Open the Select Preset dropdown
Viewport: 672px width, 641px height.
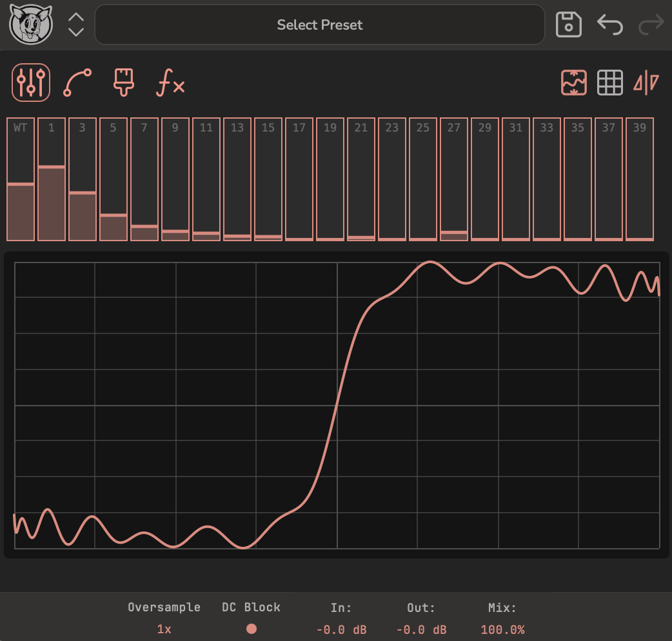pyautogui.click(x=320, y=25)
